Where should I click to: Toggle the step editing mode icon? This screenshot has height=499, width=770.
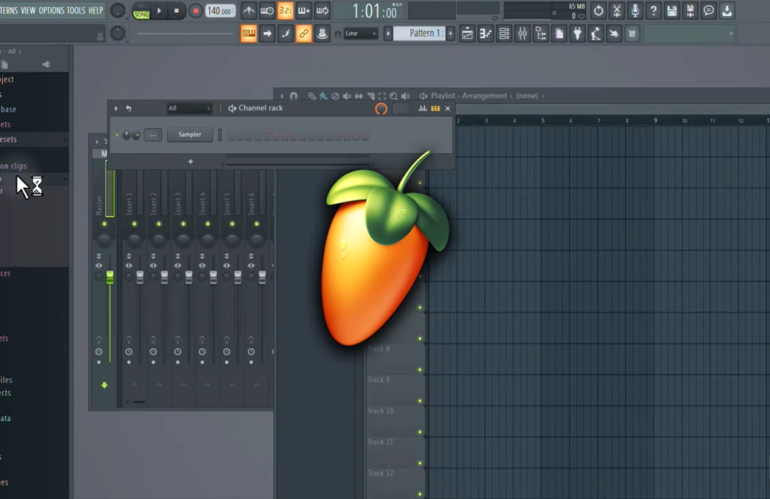point(285,33)
